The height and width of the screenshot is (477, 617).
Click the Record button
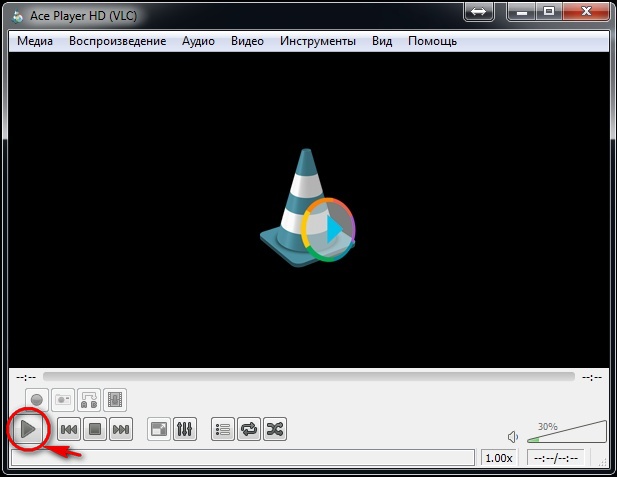(x=37, y=400)
